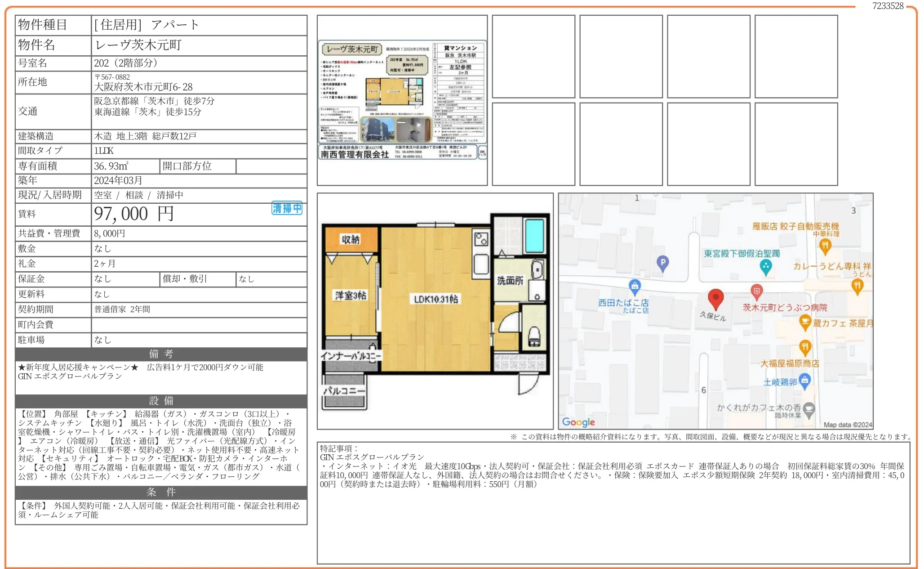Image resolution: width=924 pixels, height=569 pixels.
Task: Click the かくれがカフェ木の香 grey marker
Action: pos(808,409)
